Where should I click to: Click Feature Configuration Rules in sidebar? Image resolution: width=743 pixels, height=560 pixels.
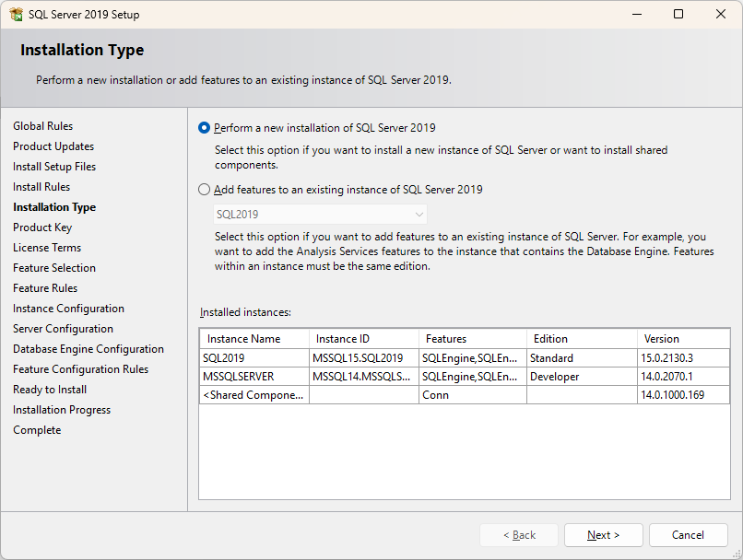[80, 369]
